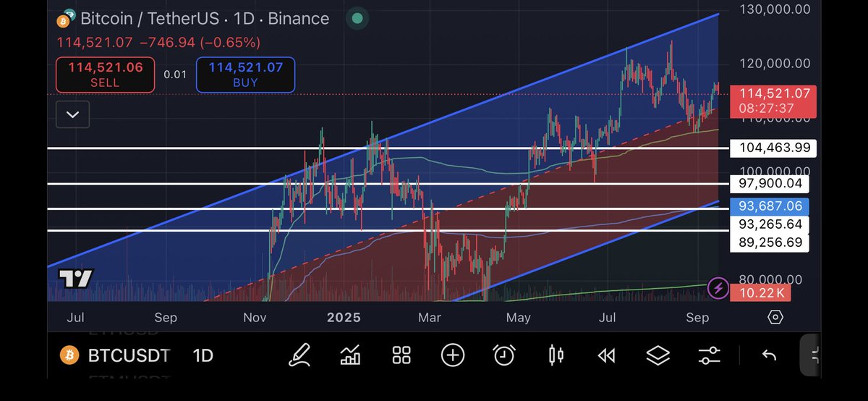
Task: Select the 104,463.99 price label
Action: click(773, 148)
